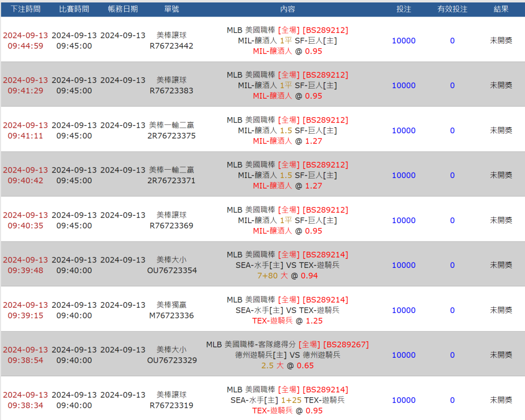This screenshot has width=525, height=420.
Task: Click valid bet 0 in R76723383 row
Action: pos(453,86)
